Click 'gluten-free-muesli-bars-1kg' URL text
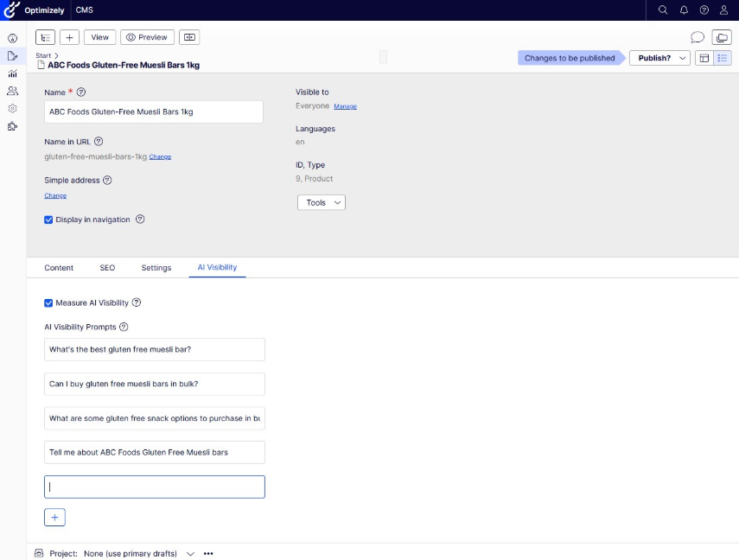Image resolution: width=739 pixels, height=560 pixels. click(x=96, y=156)
